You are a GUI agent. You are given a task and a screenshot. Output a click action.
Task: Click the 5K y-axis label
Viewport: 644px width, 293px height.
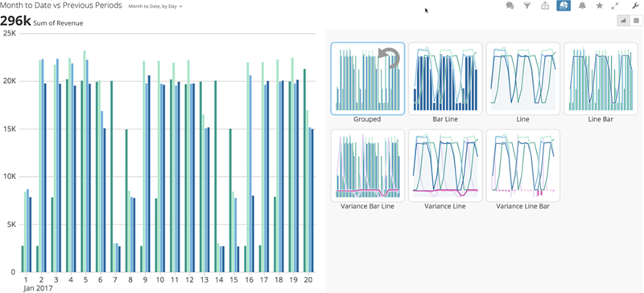point(10,225)
